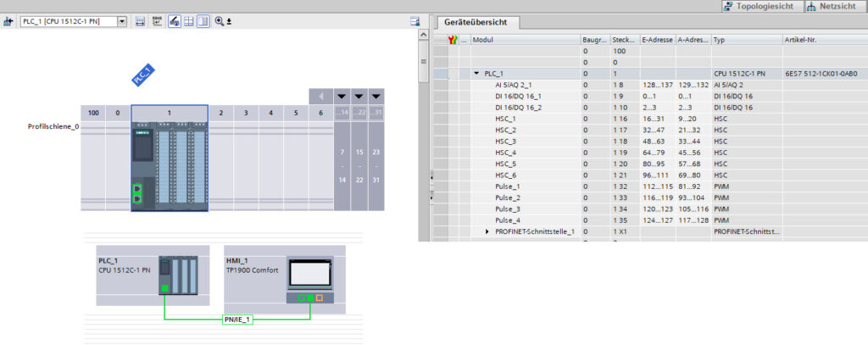The image size is (868, 345).
Task: Click the status wrench icons column header
Action: pyautogui.click(x=453, y=40)
